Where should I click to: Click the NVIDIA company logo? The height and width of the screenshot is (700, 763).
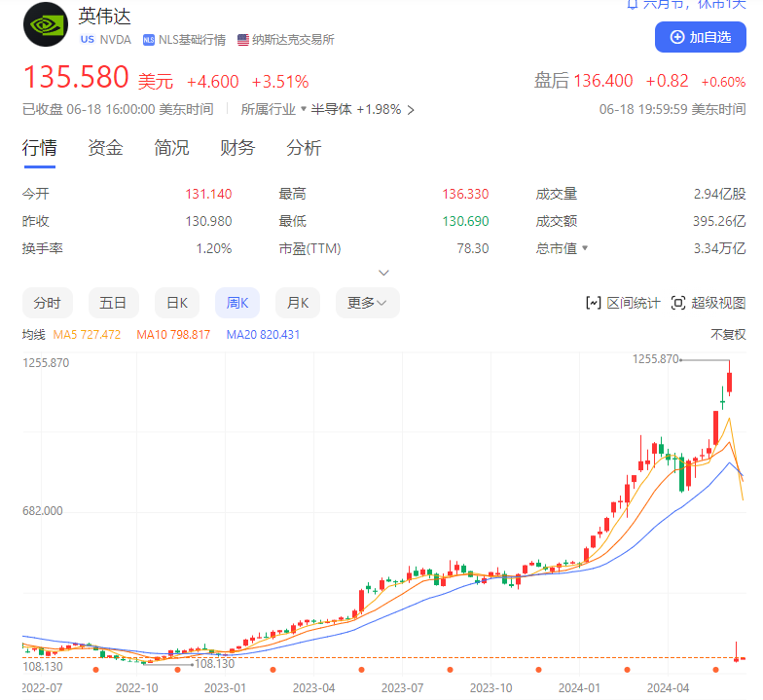point(46,24)
